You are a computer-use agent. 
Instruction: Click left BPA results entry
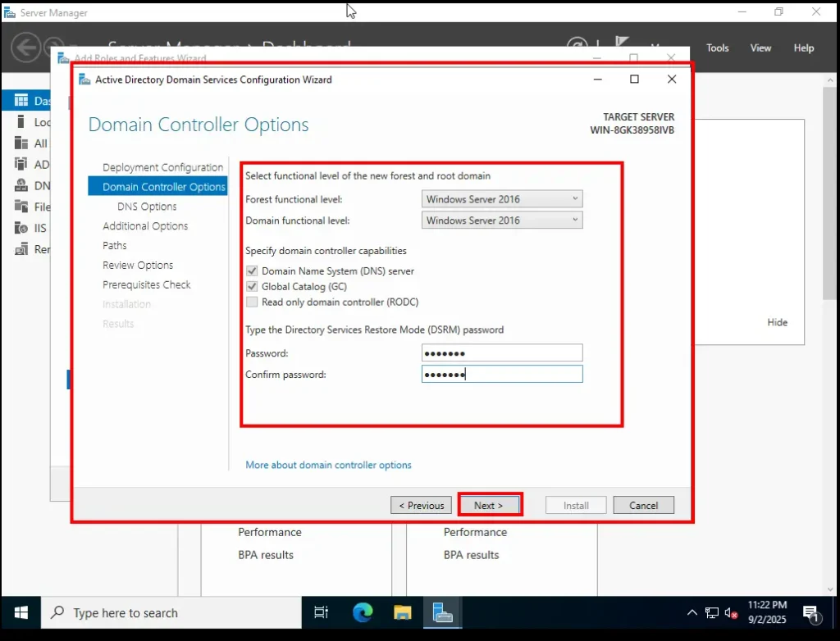click(266, 555)
